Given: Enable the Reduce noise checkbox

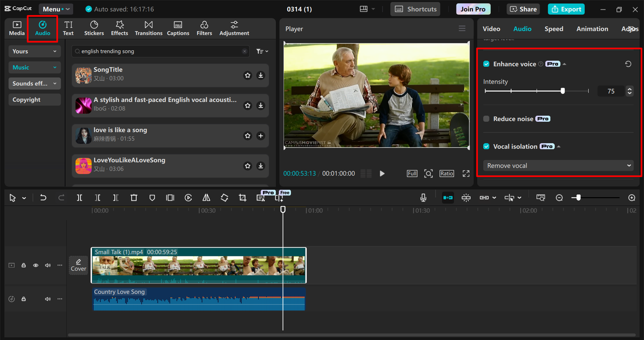Looking at the screenshot, I should [486, 119].
